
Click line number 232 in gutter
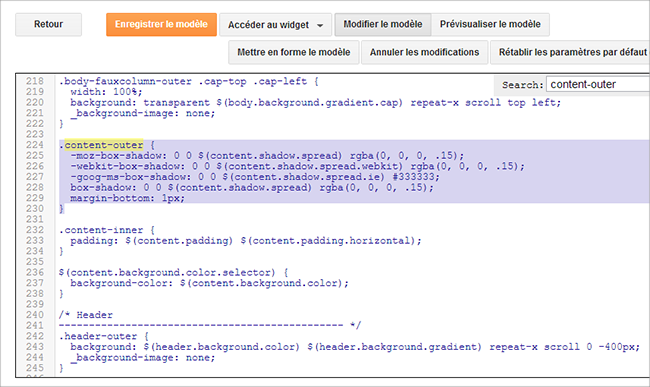pyautogui.click(x=35, y=230)
